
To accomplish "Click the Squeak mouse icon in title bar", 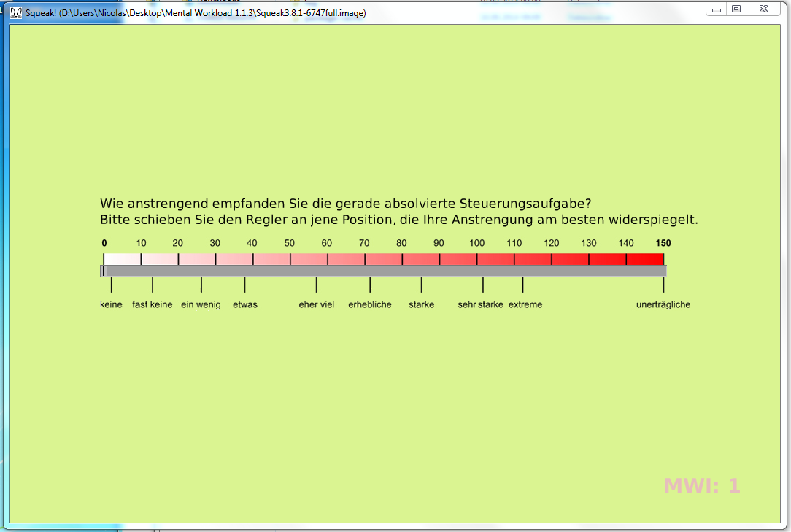I will coord(15,12).
